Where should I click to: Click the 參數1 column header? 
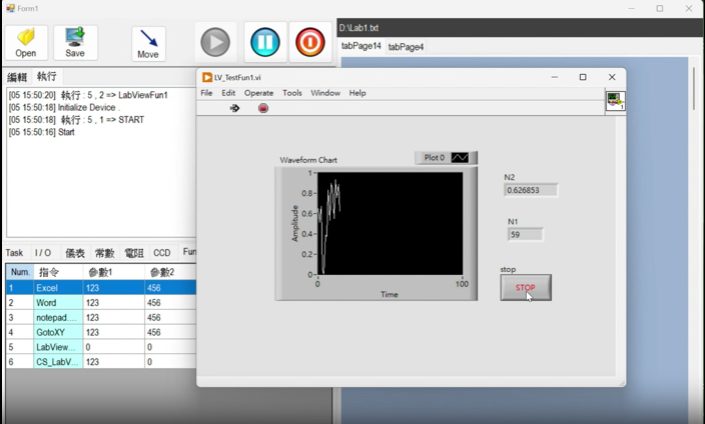tap(114, 272)
